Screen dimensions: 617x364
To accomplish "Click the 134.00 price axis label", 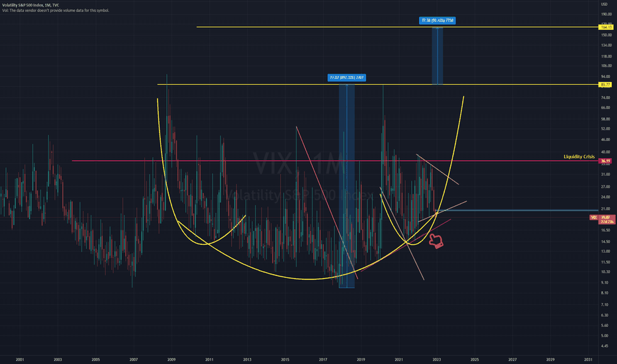I will [606, 46].
